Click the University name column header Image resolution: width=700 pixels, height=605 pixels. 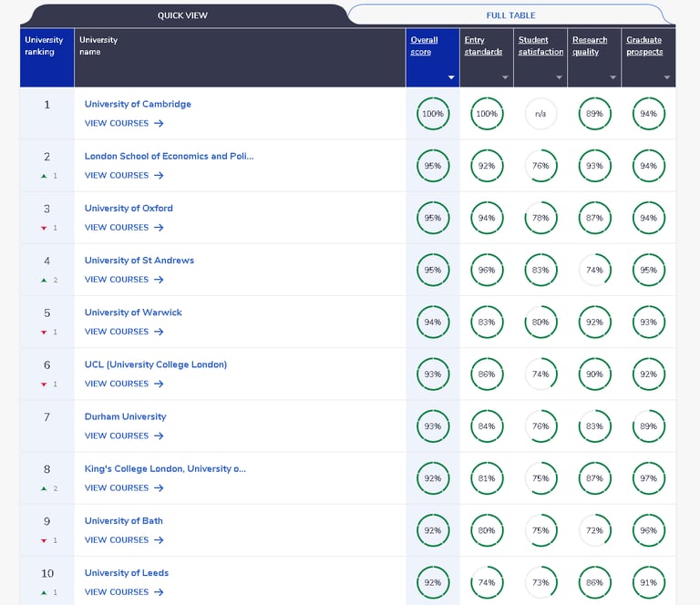click(x=240, y=57)
